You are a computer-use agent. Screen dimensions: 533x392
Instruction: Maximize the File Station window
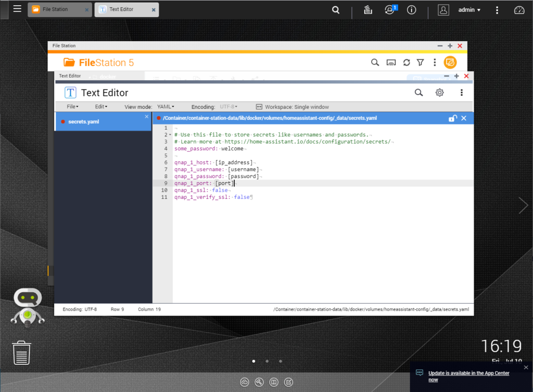[450, 46]
